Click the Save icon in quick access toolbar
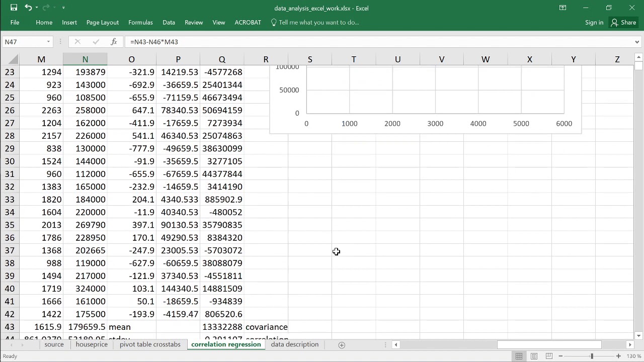Image resolution: width=644 pixels, height=362 pixels. pos(14,8)
